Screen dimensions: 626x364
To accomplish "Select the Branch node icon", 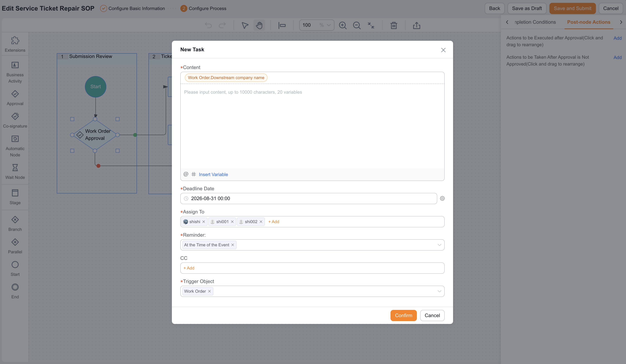I will pyautogui.click(x=15, y=219).
